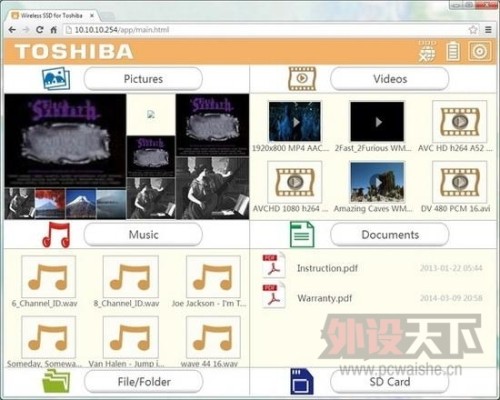Click the green Documents page icon
The image size is (500, 400).
click(302, 234)
